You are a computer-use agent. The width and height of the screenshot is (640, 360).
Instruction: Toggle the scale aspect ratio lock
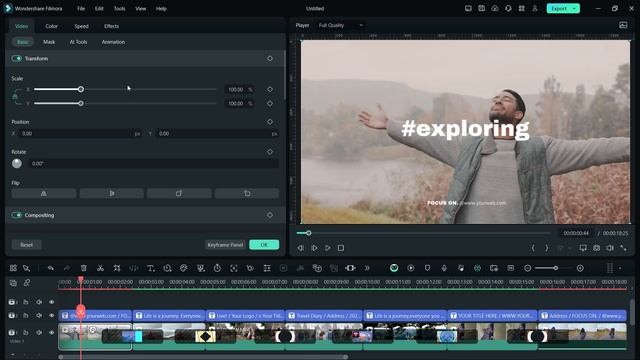(15, 96)
